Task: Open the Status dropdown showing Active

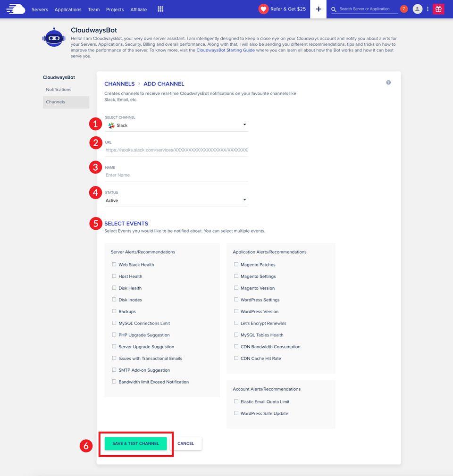Action: click(x=176, y=200)
